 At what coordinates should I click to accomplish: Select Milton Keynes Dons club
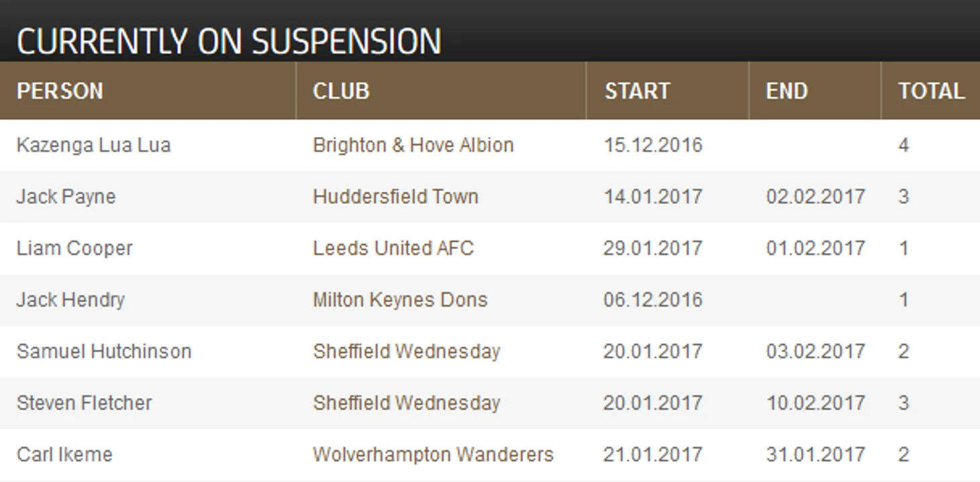click(400, 299)
